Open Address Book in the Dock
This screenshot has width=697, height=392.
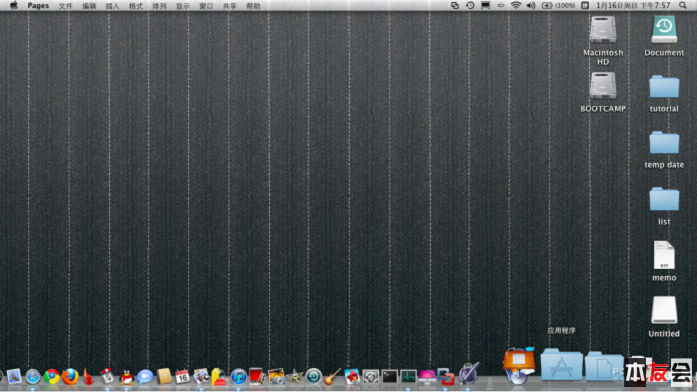[x=164, y=377]
